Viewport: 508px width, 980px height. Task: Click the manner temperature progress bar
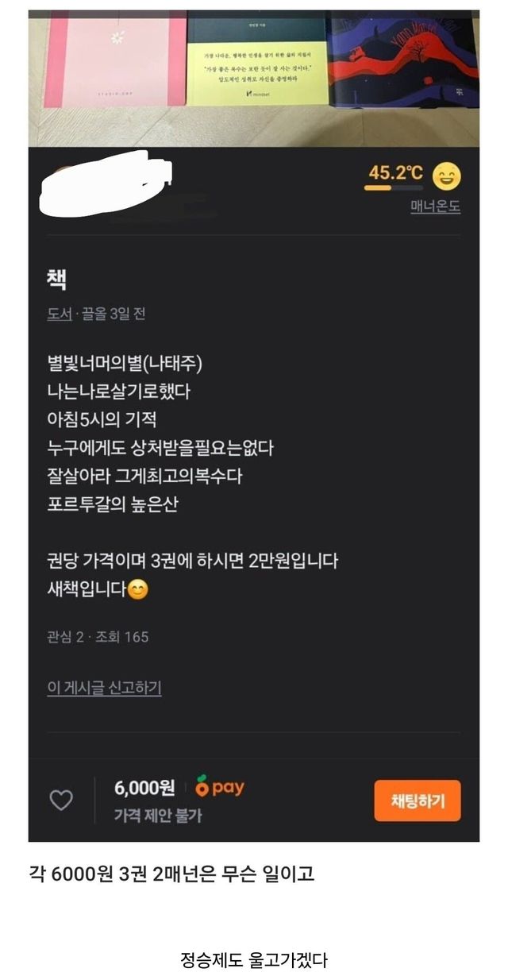pyautogui.click(x=394, y=188)
